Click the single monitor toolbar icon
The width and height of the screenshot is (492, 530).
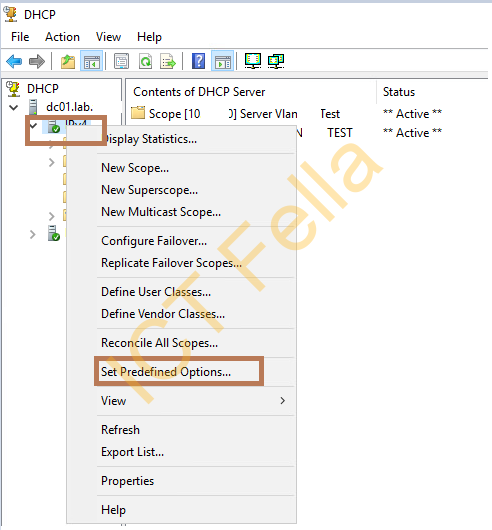click(253, 61)
